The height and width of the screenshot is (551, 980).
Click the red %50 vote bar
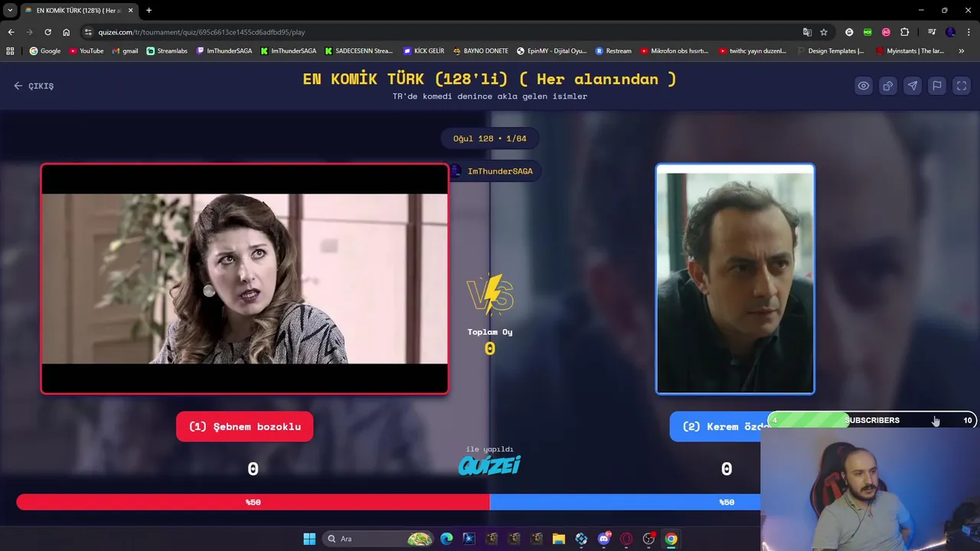pos(253,502)
